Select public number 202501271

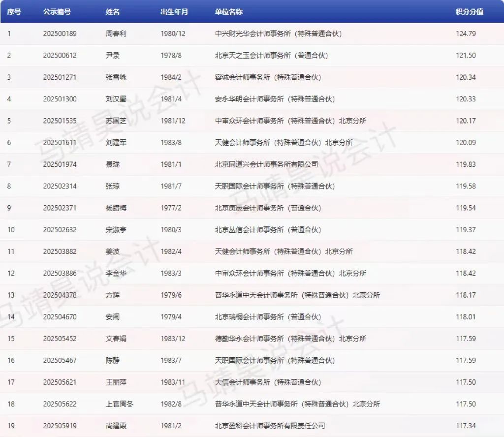60,77
